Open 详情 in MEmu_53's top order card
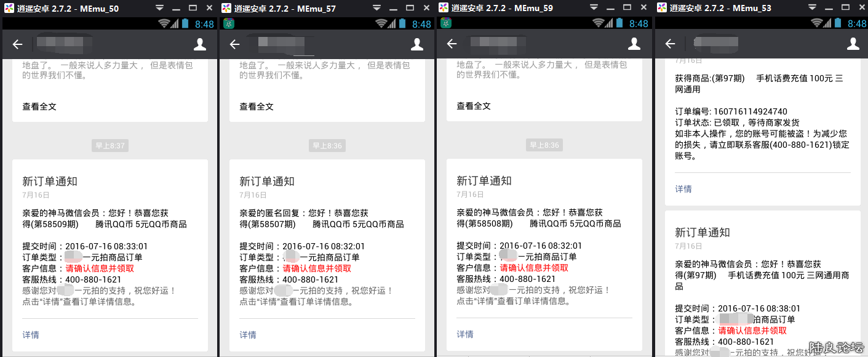The image size is (868, 357). coord(683,189)
